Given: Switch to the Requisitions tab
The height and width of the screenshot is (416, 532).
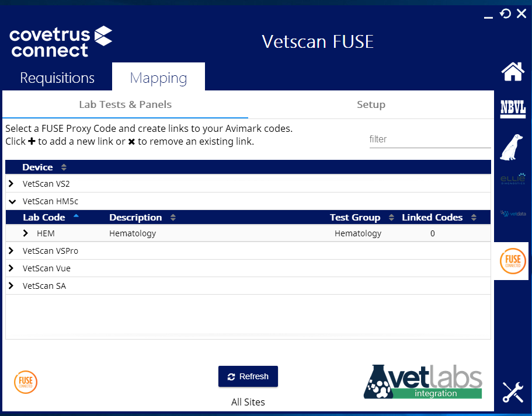Looking at the screenshot, I should (57, 78).
